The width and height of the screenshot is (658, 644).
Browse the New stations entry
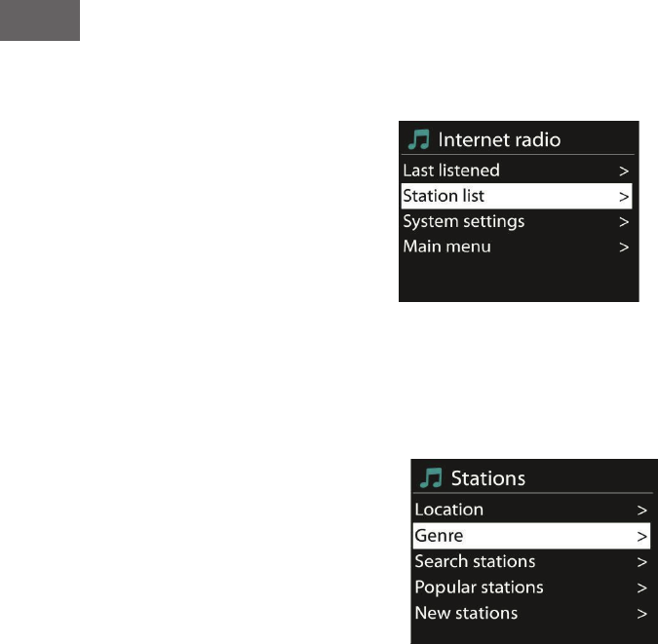(x=466, y=613)
